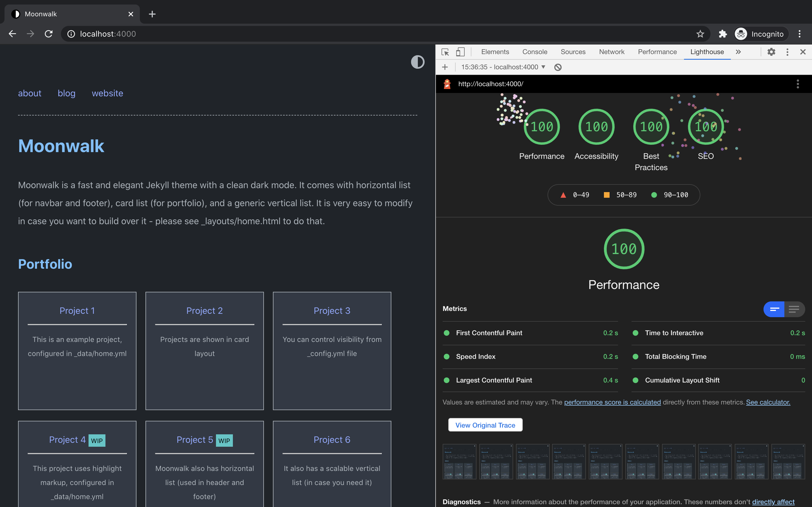Open customize DevTools three-dot menu
812x507 pixels.
[787, 52]
